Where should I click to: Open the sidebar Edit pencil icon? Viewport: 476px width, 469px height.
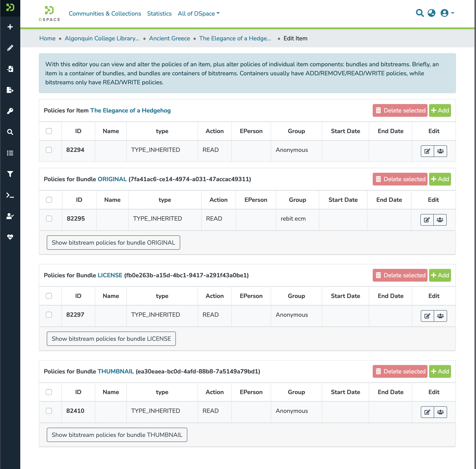(10, 48)
